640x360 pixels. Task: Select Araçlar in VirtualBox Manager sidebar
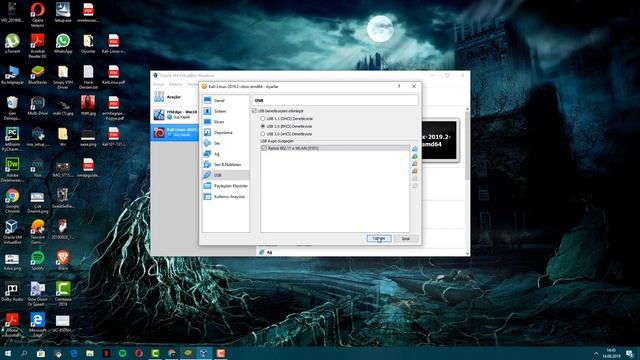click(174, 97)
